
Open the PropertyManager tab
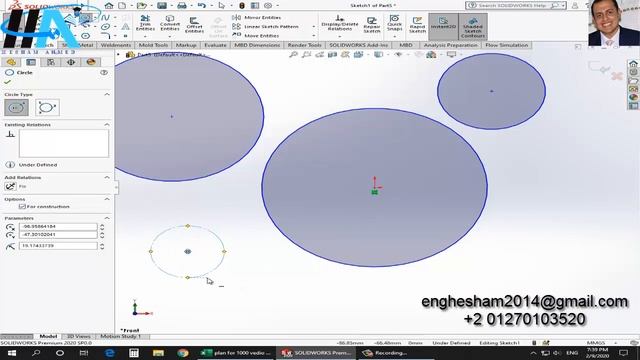(31, 62)
